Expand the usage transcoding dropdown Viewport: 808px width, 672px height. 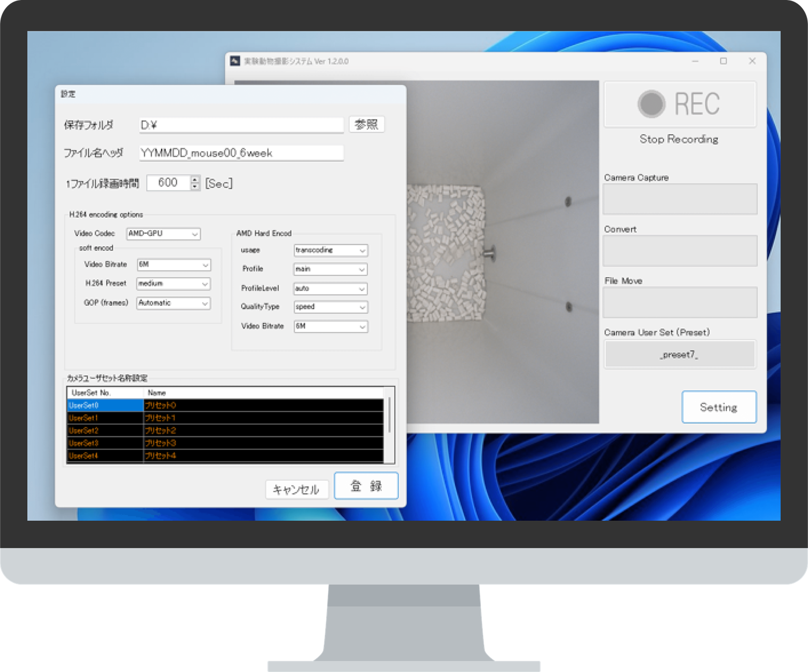331,250
